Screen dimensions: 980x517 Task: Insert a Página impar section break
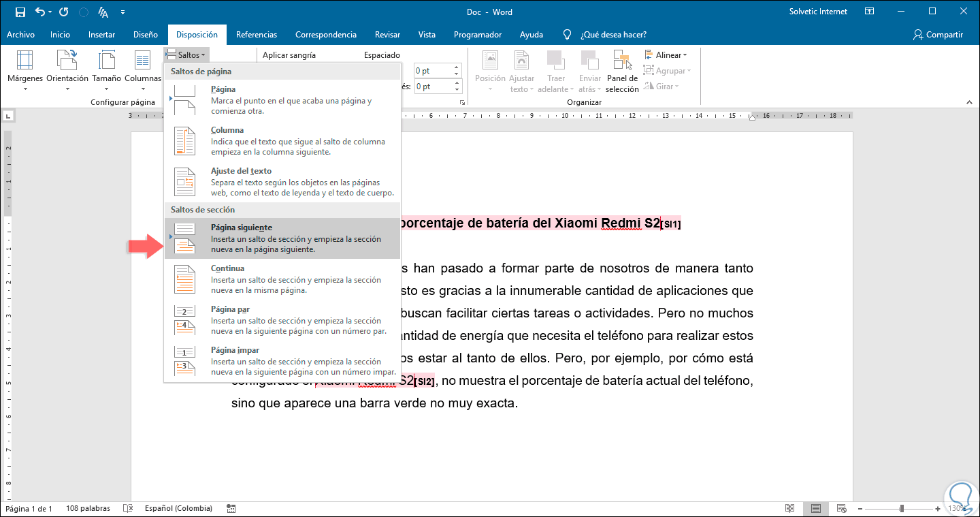282,361
